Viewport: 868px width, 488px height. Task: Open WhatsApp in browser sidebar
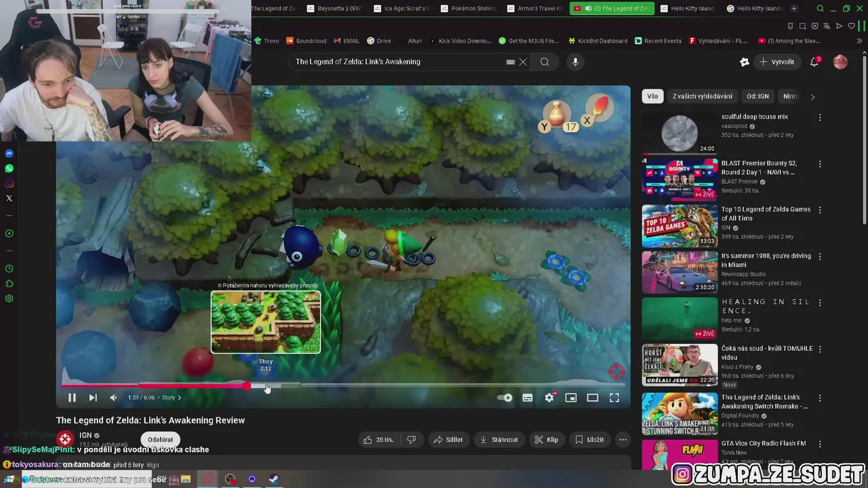(x=9, y=169)
